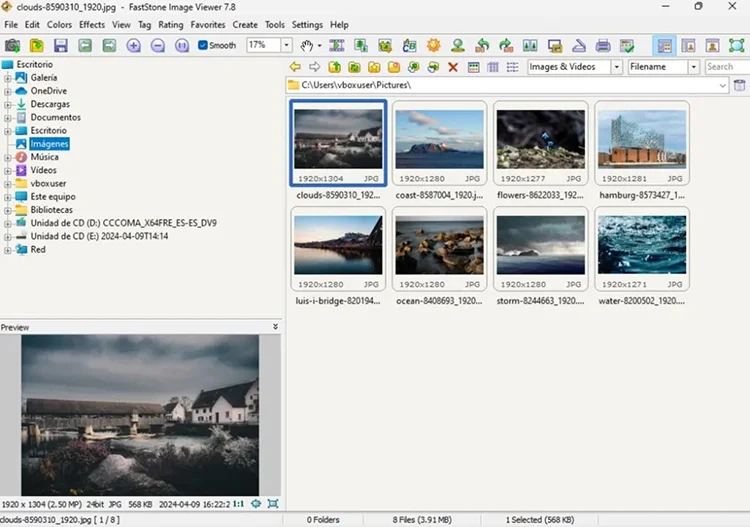Open the hand tool dropdown arrow
The height and width of the screenshot is (527, 750).
click(319, 45)
